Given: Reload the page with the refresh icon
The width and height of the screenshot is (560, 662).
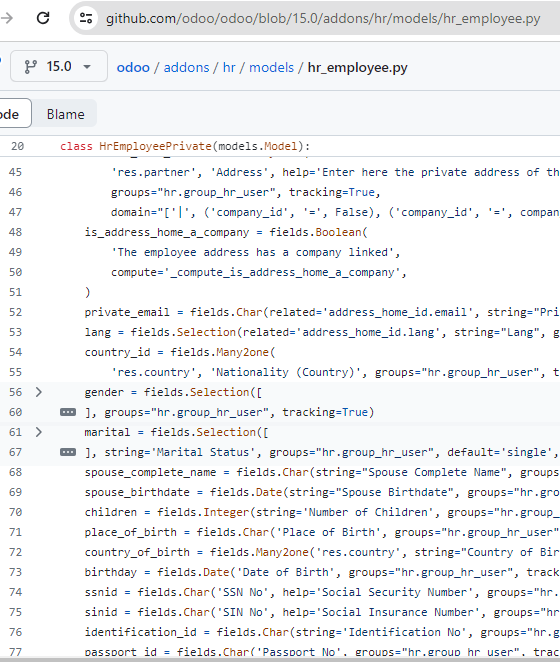Looking at the screenshot, I should click(43, 18).
